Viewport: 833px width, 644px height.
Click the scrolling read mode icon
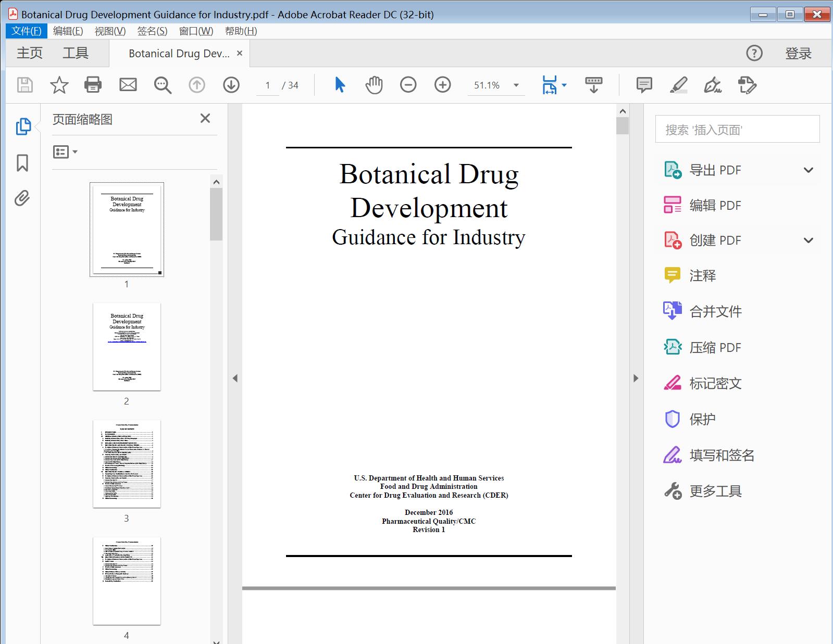(x=593, y=85)
